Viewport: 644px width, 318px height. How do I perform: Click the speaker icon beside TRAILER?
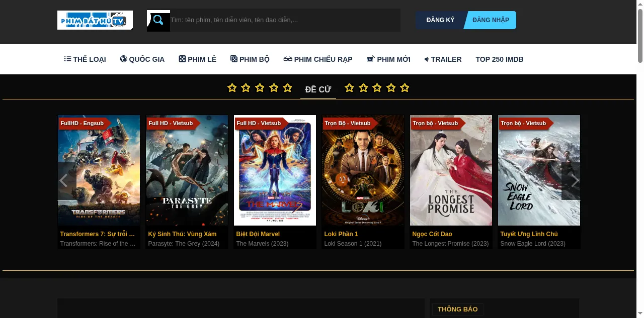click(x=427, y=59)
